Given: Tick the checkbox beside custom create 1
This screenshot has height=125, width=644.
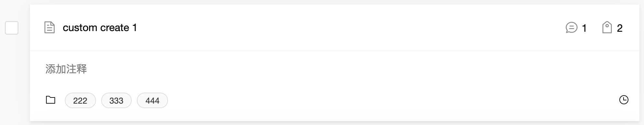Looking at the screenshot, I should [12, 28].
